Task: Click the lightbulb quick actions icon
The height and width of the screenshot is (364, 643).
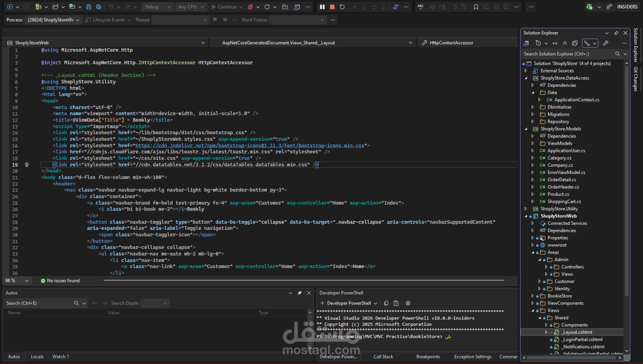Action: click(27, 165)
